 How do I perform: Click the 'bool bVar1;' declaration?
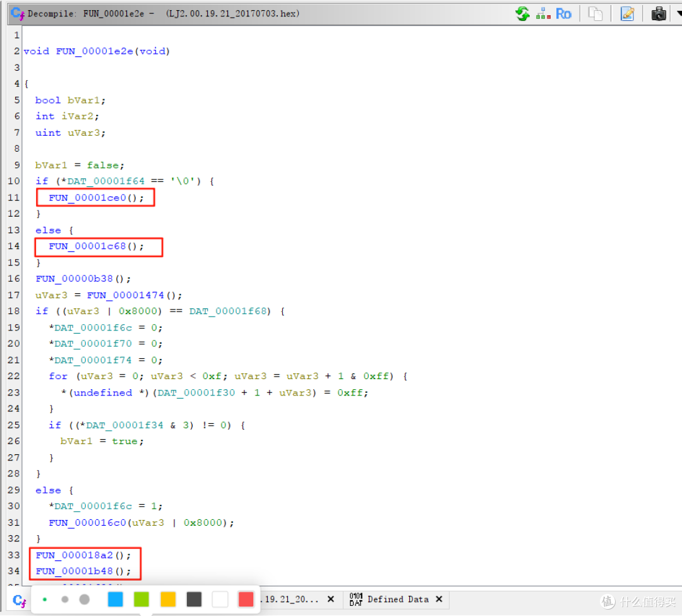point(70,100)
